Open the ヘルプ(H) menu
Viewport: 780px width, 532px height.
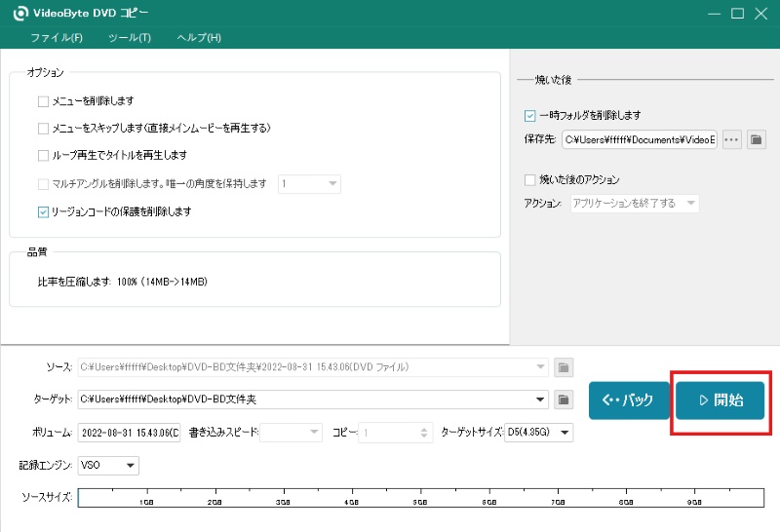click(199, 37)
